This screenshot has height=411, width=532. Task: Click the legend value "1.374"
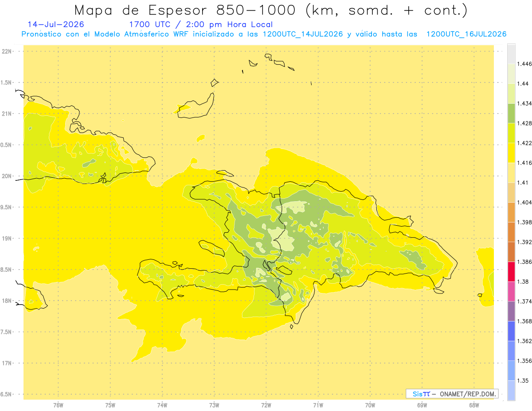(x=524, y=301)
